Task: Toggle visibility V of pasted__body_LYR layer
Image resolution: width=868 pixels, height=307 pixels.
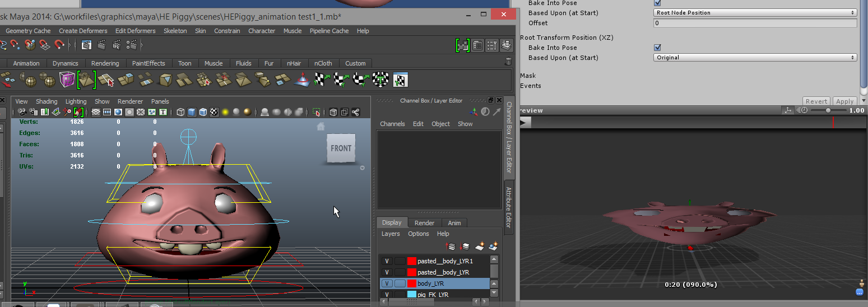Action: (x=387, y=272)
